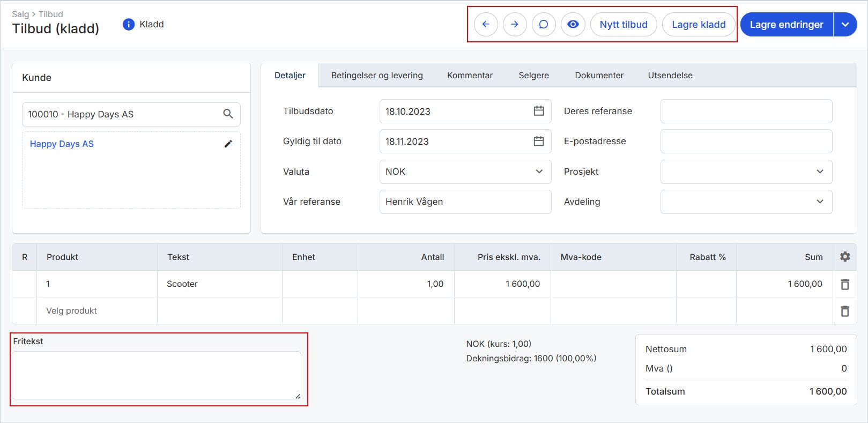Image resolution: width=868 pixels, height=423 pixels.
Task: Open the Utsendelse tab
Action: pyautogui.click(x=670, y=76)
